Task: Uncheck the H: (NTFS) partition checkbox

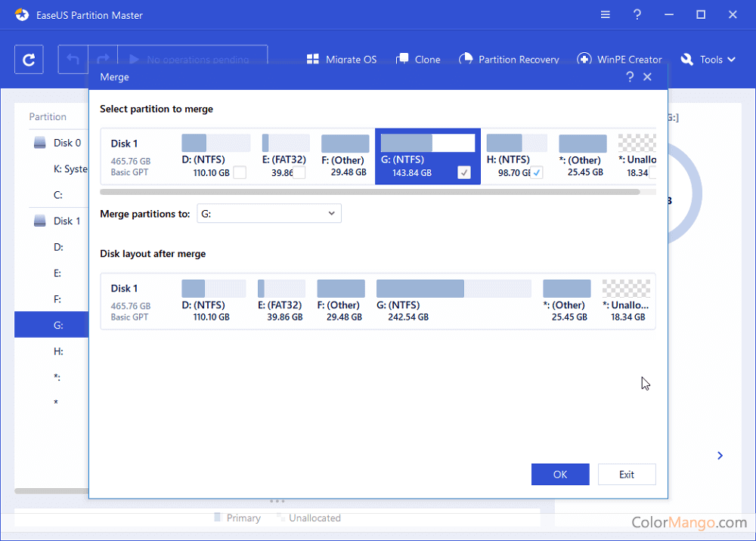Action: point(537,173)
